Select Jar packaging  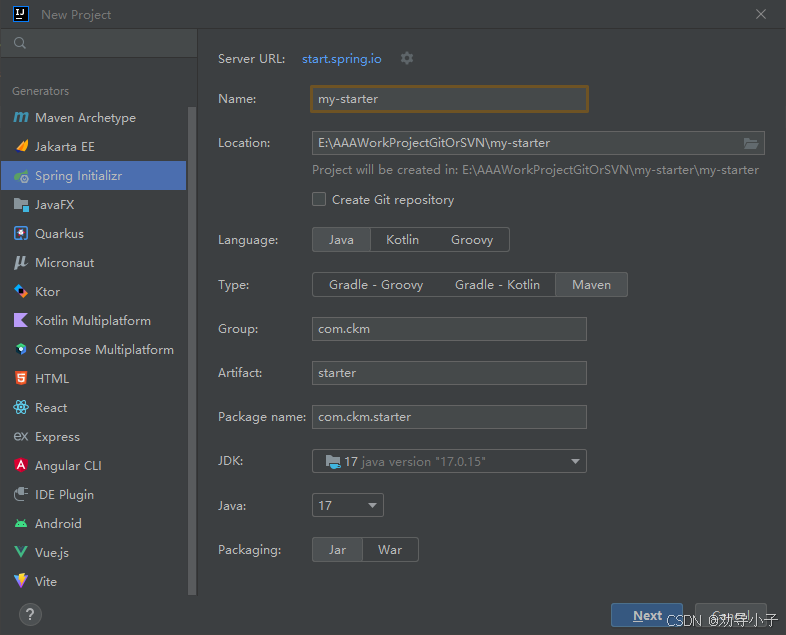[x=337, y=550]
